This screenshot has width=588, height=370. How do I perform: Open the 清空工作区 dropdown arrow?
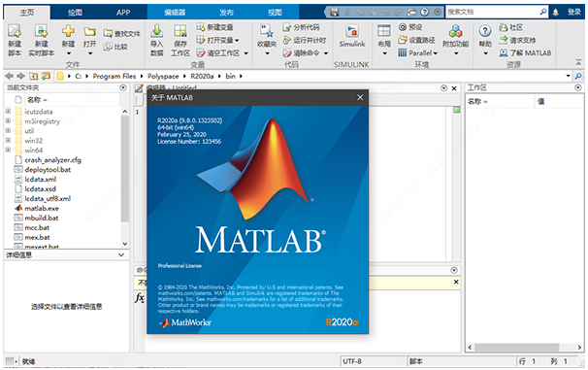point(246,53)
